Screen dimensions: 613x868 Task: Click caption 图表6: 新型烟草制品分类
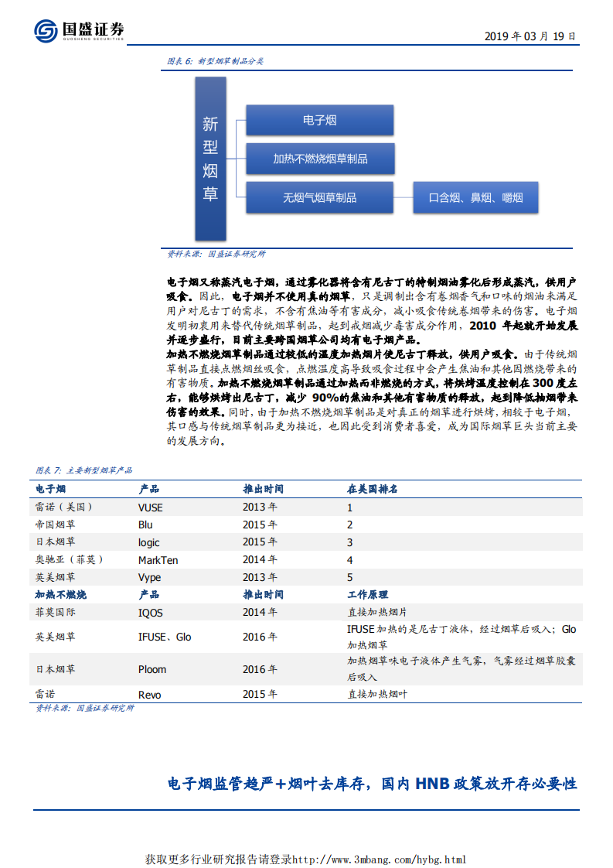click(215, 61)
